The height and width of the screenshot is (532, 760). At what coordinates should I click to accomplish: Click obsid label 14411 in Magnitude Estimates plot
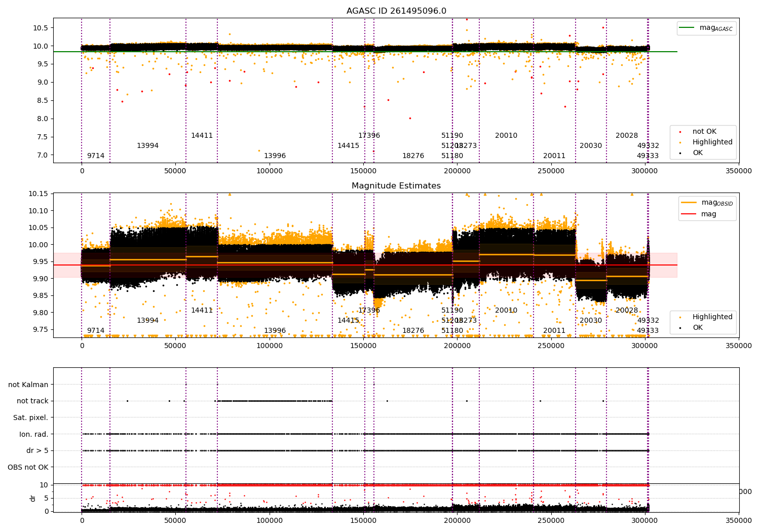[x=202, y=311]
